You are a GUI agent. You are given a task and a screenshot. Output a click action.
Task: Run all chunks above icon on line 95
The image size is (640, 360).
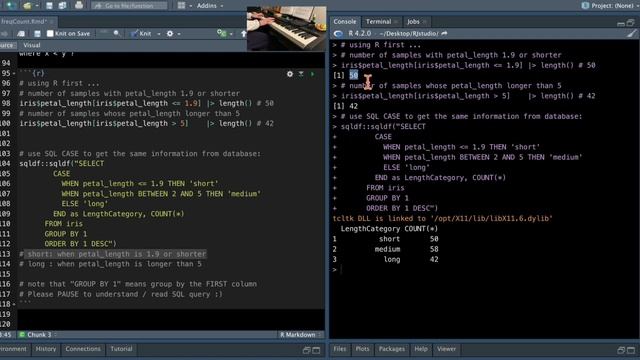point(301,74)
